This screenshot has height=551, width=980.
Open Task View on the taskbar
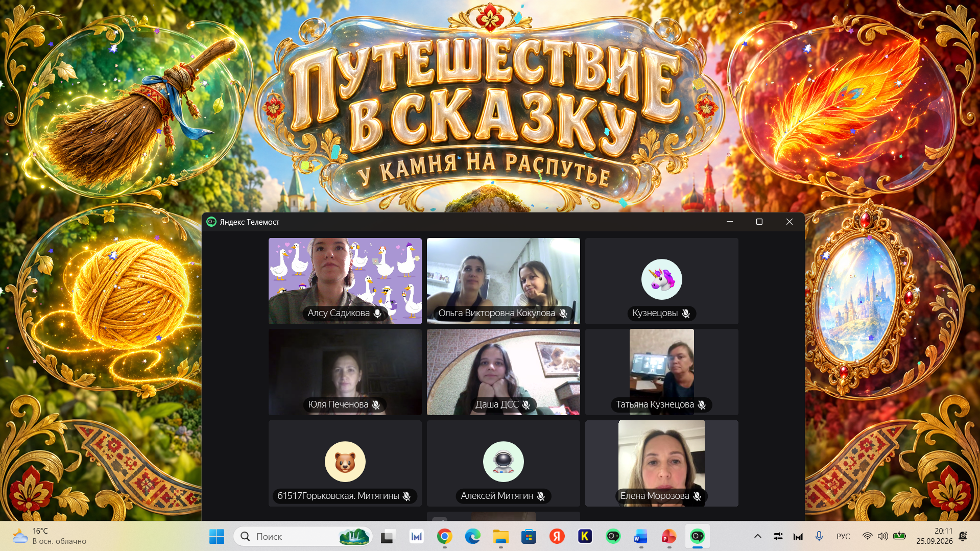(388, 536)
